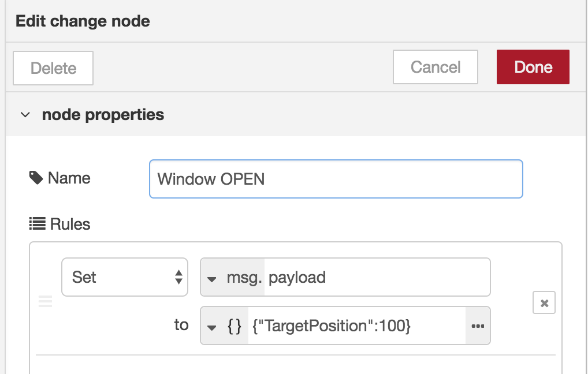588x374 pixels.
Task: Remove the rule with the x button
Action: tap(544, 302)
